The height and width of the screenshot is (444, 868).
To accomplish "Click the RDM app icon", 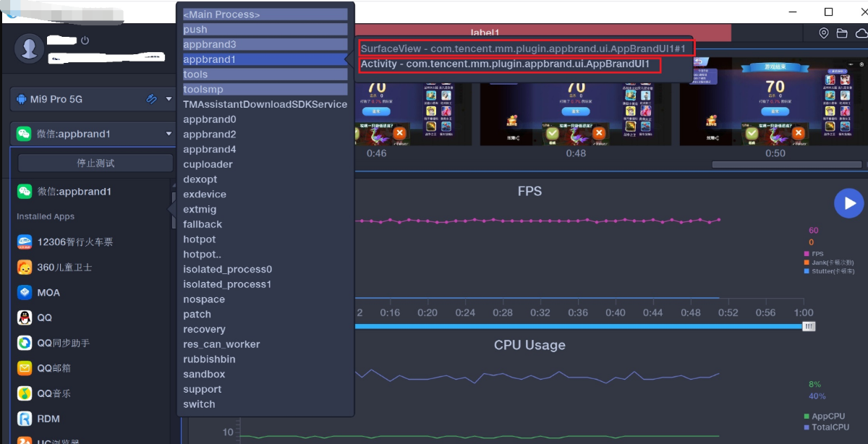I will coord(25,419).
